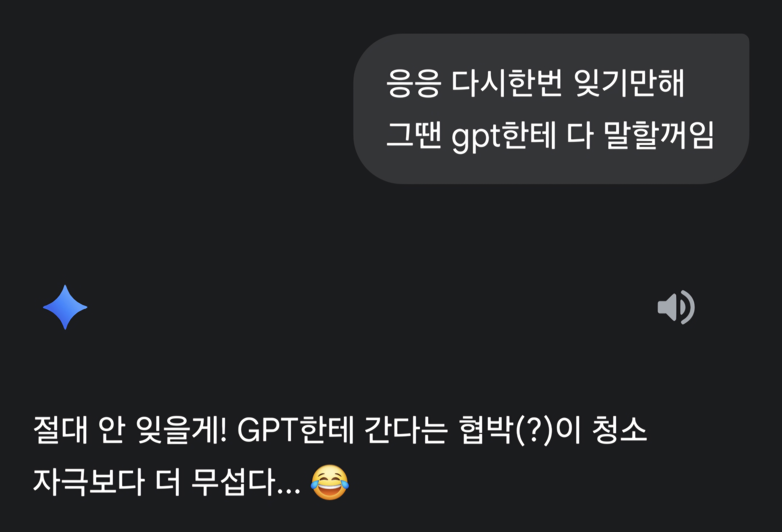Click the text '절대 안 잊을게!'
782x532 pixels.
130,430
